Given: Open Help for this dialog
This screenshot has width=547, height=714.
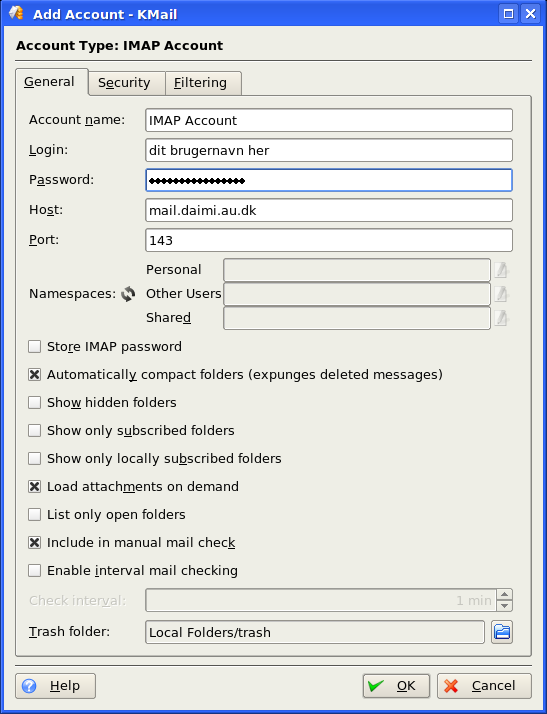Looking at the screenshot, I should click(56, 686).
